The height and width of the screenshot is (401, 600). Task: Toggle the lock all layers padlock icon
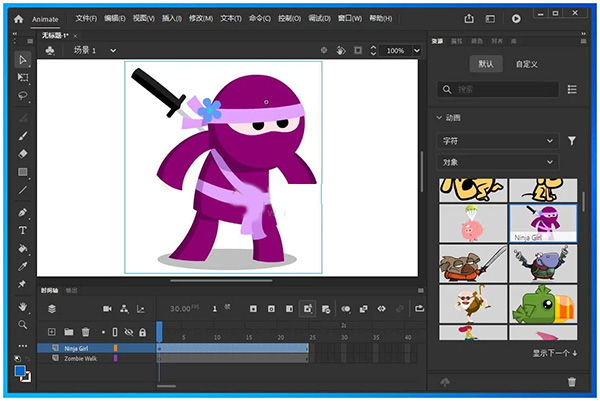143,332
